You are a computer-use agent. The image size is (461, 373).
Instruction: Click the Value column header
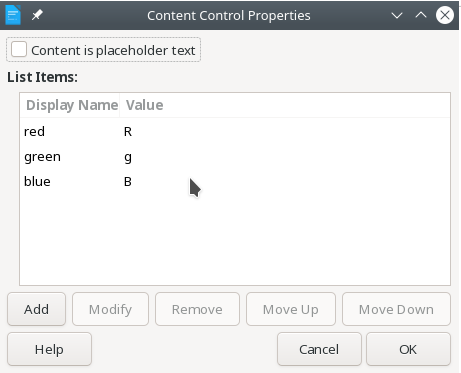pyautogui.click(x=145, y=105)
